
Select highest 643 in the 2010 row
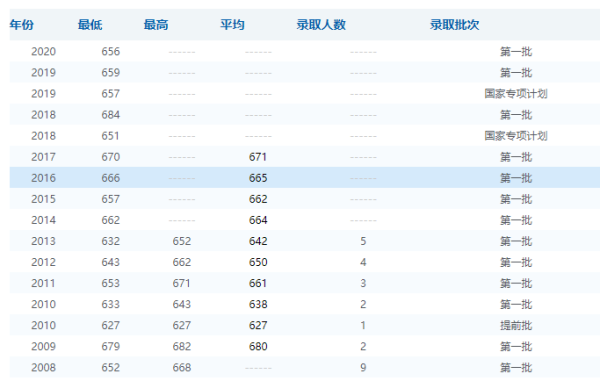click(181, 304)
